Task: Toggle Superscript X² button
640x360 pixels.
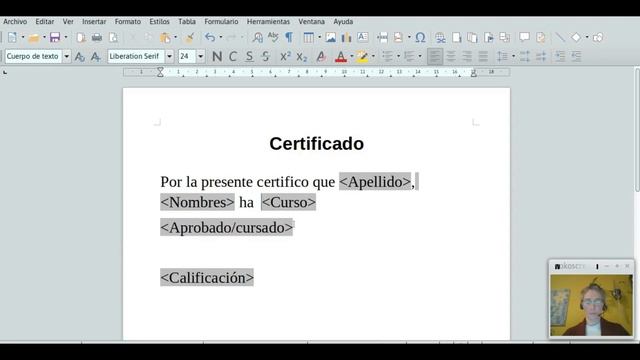Action: coord(285,56)
